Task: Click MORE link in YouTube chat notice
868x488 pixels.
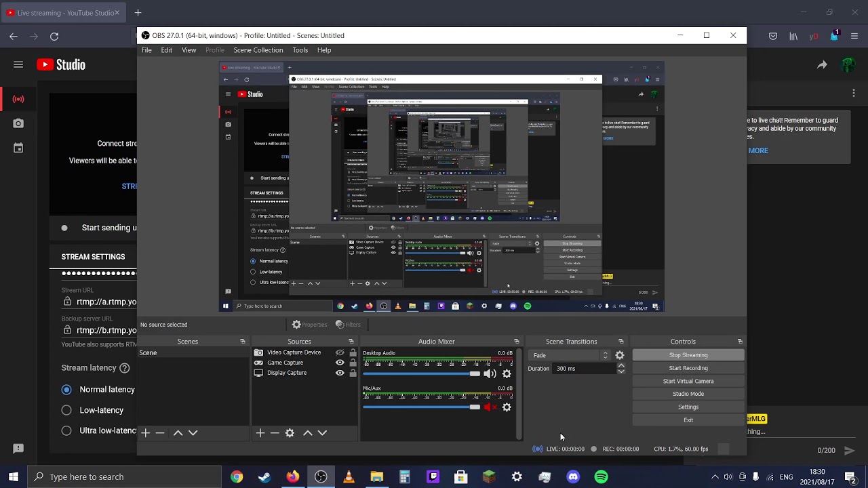Action: (758, 150)
